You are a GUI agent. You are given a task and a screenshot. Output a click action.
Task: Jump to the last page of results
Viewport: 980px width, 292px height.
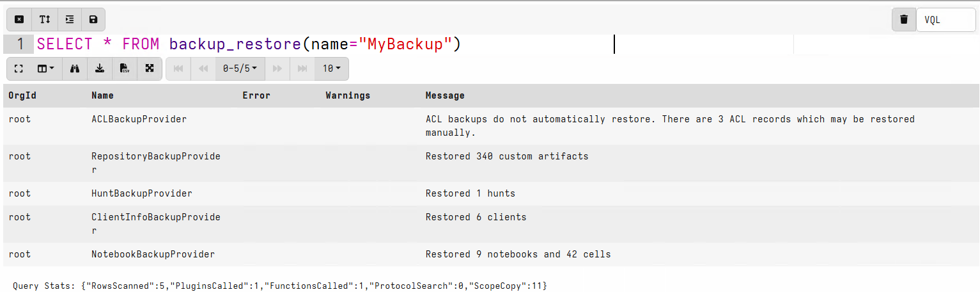click(x=302, y=69)
